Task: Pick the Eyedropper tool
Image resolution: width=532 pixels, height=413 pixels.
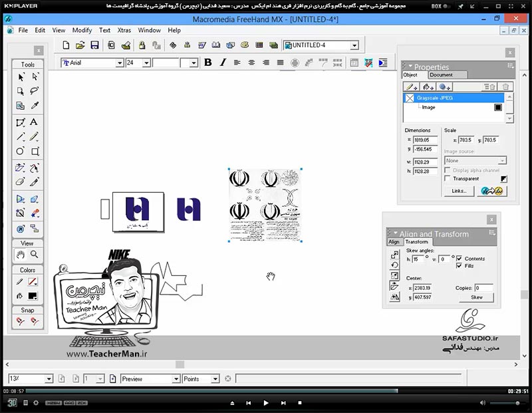Action: pos(35,106)
